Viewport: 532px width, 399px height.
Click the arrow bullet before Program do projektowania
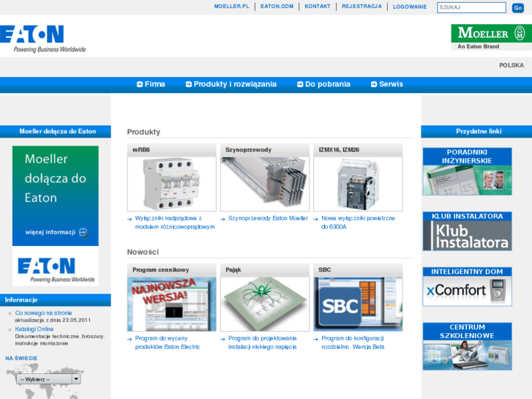(222, 339)
